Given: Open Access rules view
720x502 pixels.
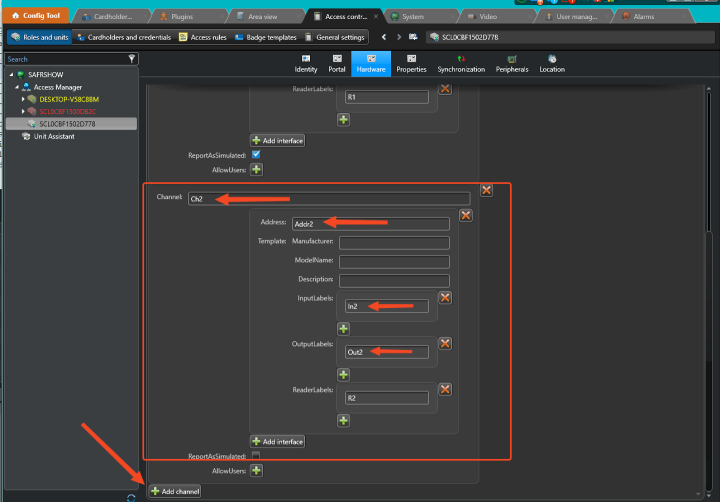Looking at the screenshot, I should (x=202, y=37).
